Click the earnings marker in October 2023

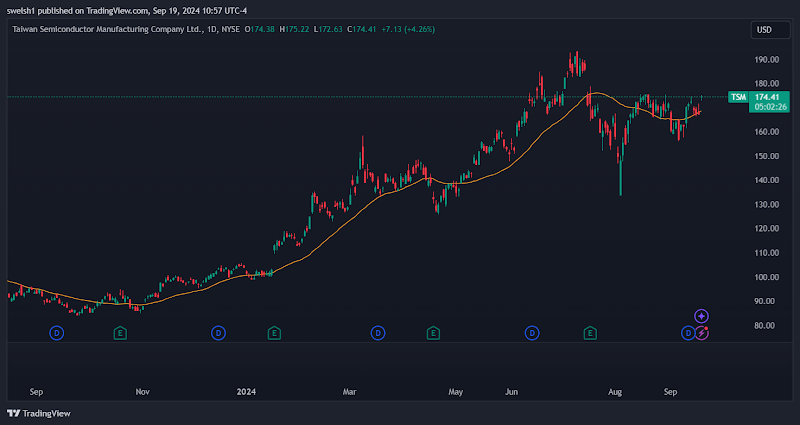pos(120,334)
